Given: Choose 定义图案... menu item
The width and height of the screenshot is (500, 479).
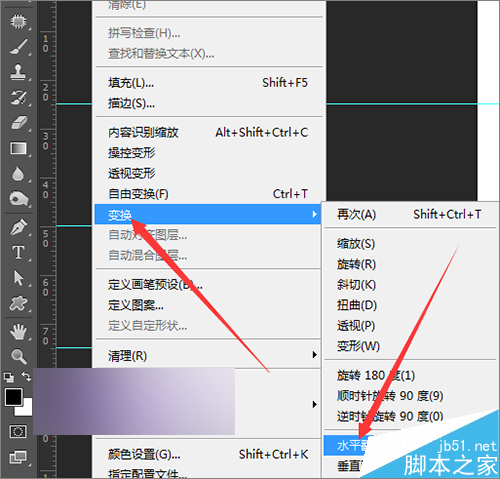Looking at the screenshot, I should 208,305.
